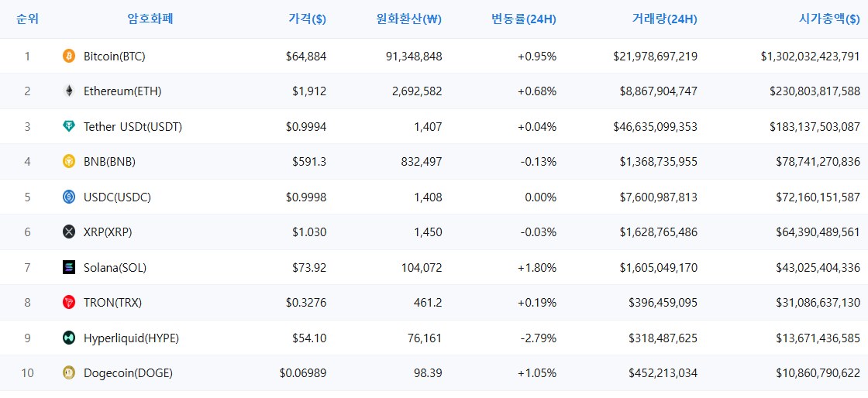Select TRON price $0.3276
Image resolution: width=868 pixels, height=398 pixels.
pos(306,302)
